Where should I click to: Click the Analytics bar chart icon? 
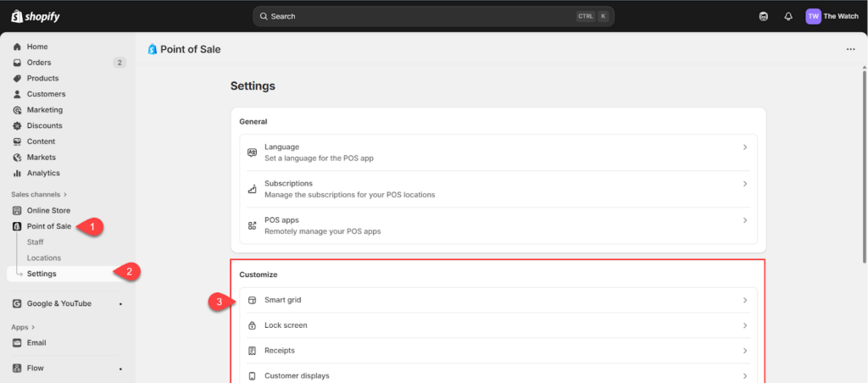pos(17,173)
